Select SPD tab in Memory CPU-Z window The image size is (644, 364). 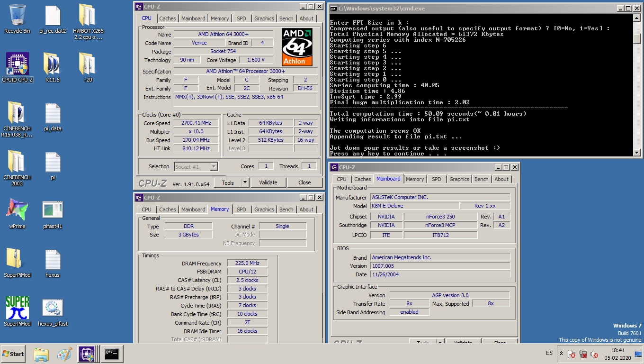coord(241,209)
